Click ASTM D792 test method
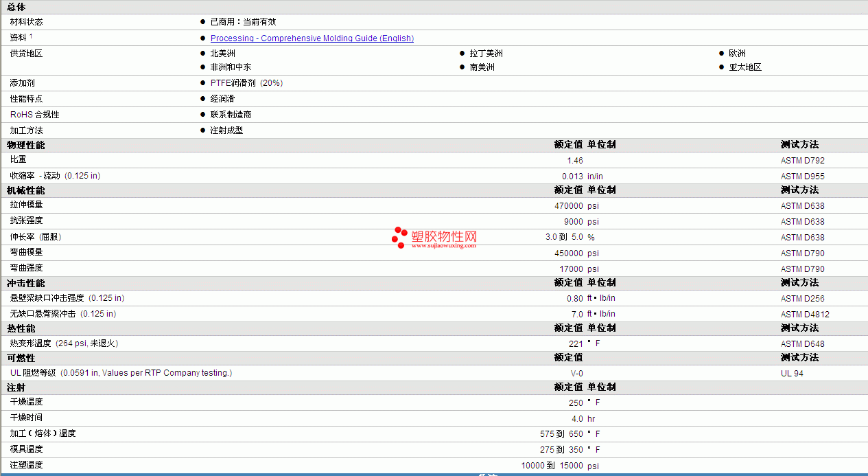 pyautogui.click(x=803, y=161)
